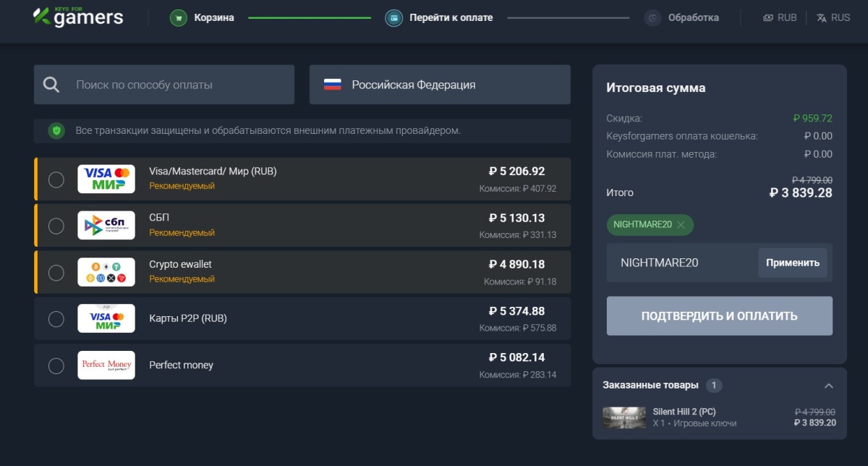Click the Заказанные товары heading
The height and width of the screenshot is (466, 868).
click(650, 385)
